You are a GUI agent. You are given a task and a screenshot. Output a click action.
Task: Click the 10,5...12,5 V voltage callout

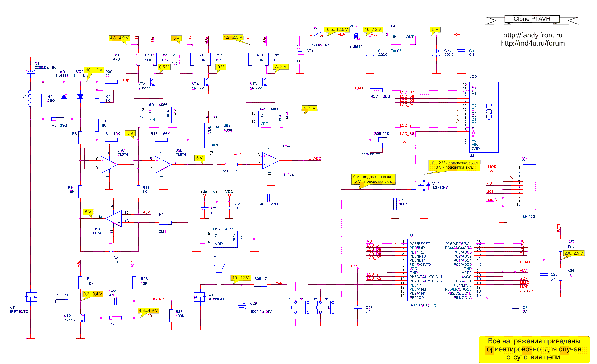point(336,29)
